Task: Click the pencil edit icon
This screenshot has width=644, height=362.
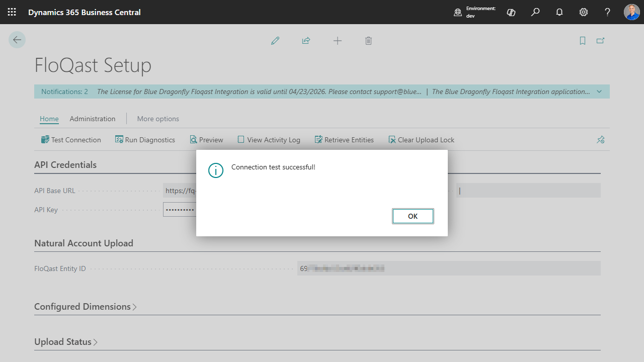Action: pyautogui.click(x=275, y=41)
